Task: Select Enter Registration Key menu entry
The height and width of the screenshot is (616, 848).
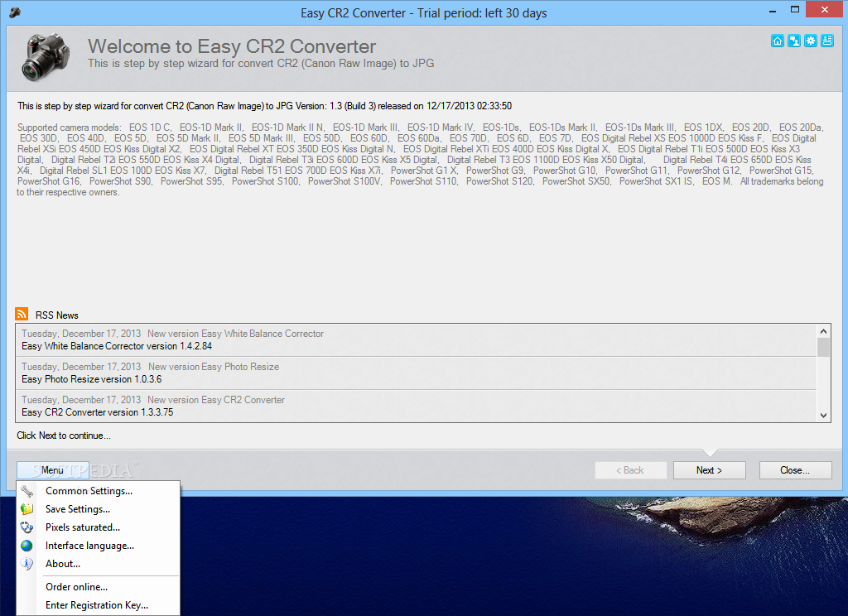Action: click(x=98, y=605)
